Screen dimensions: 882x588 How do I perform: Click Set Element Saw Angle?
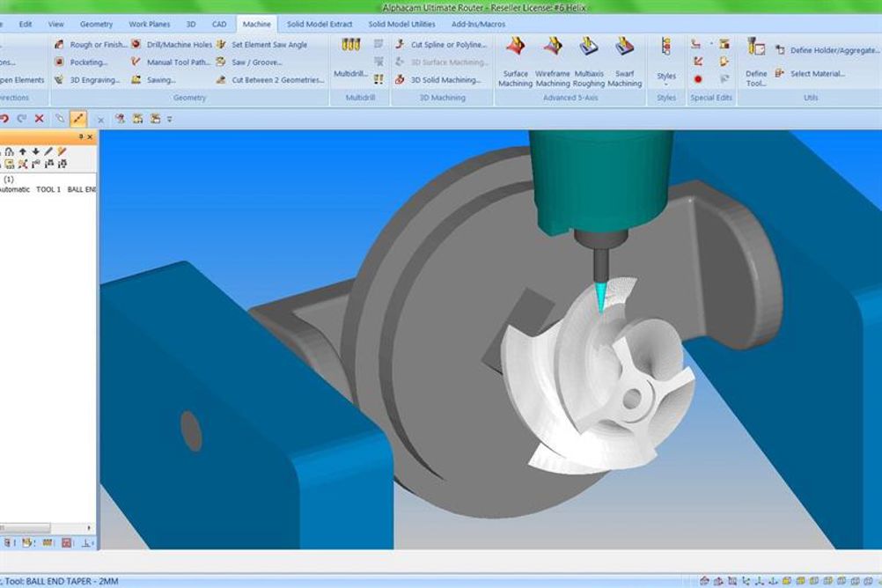pyautogui.click(x=262, y=44)
